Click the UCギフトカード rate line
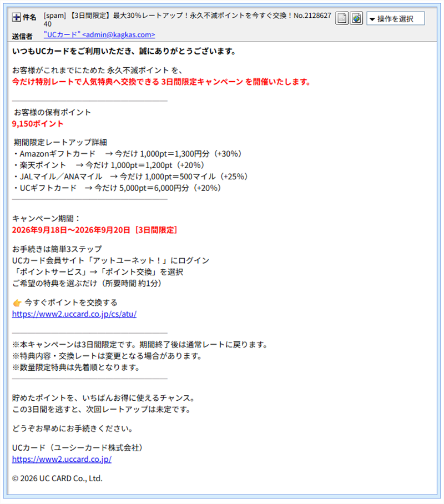 coord(117,188)
